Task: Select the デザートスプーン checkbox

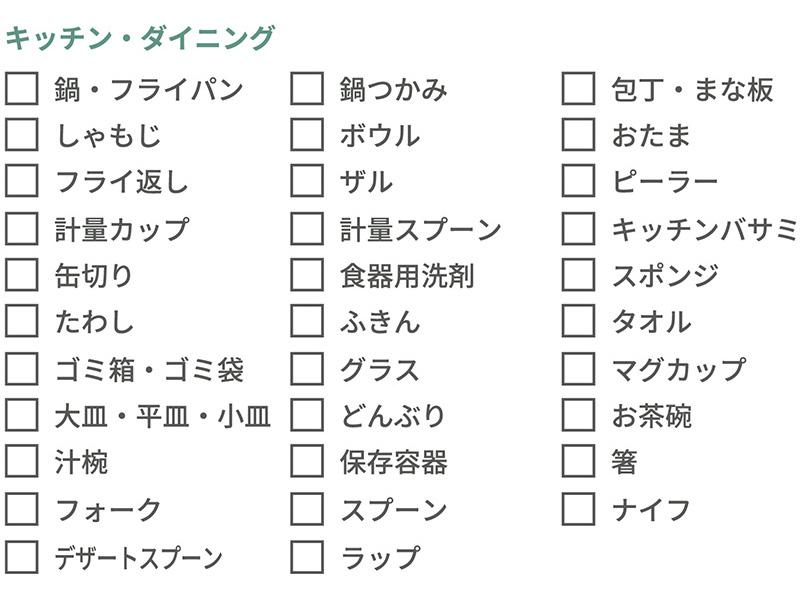Action: (x=22, y=557)
